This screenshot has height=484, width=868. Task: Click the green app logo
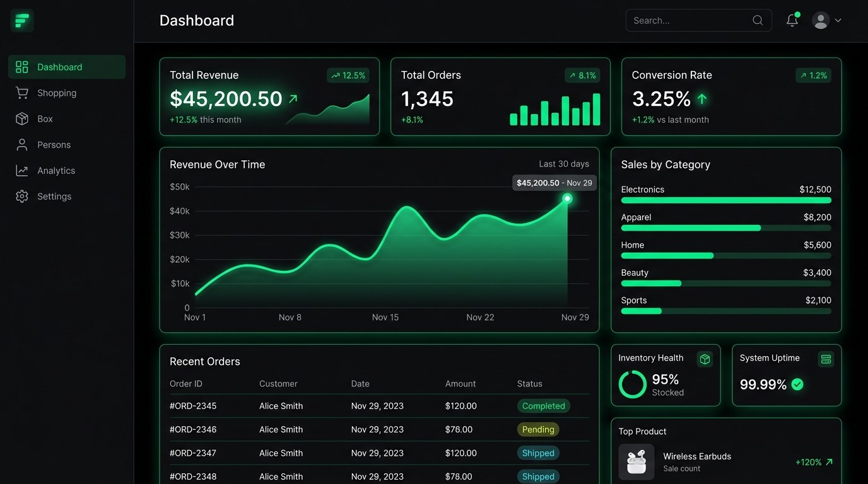click(x=22, y=21)
